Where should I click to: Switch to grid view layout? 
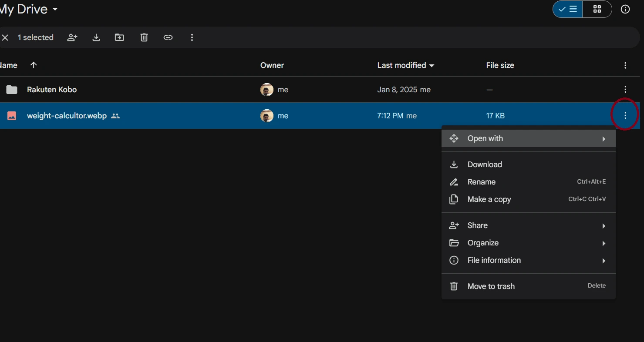pos(597,9)
